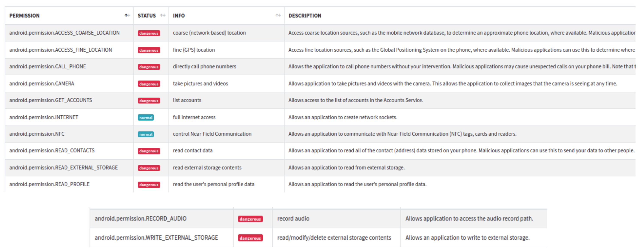Click the dangerous status indicator for READ_PROFILE

click(x=149, y=185)
